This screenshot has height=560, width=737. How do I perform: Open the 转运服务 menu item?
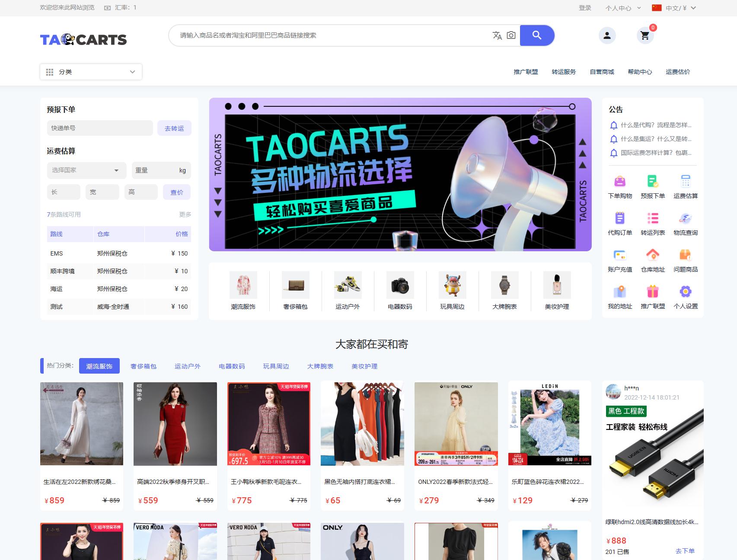click(x=564, y=72)
